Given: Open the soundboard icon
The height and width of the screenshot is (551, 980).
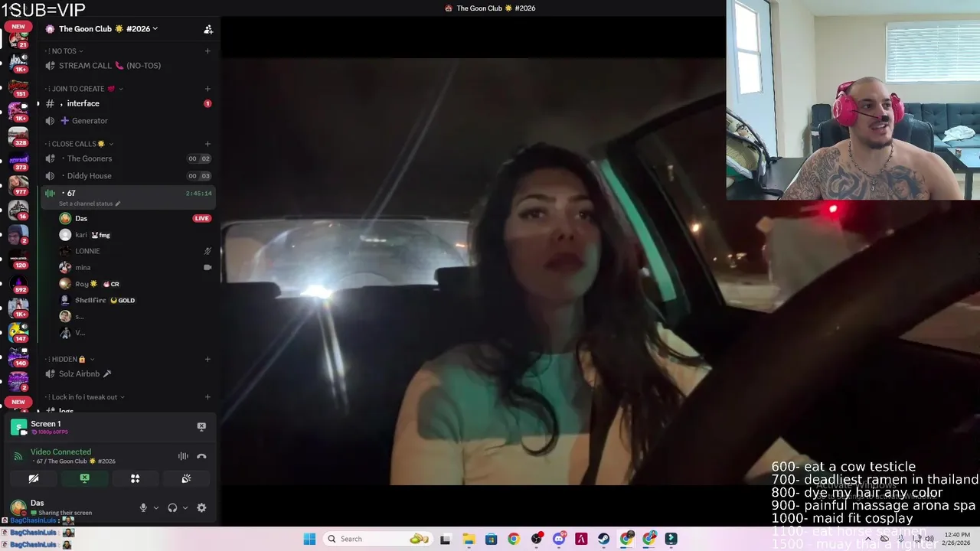Looking at the screenshot, I should click(186, 478).
